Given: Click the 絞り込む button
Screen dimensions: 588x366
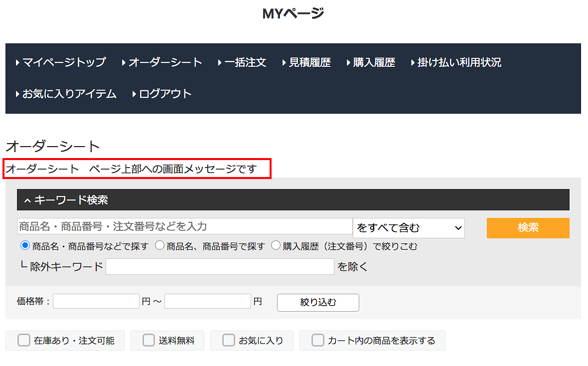Looking at the screenshot, I should 318,302.
